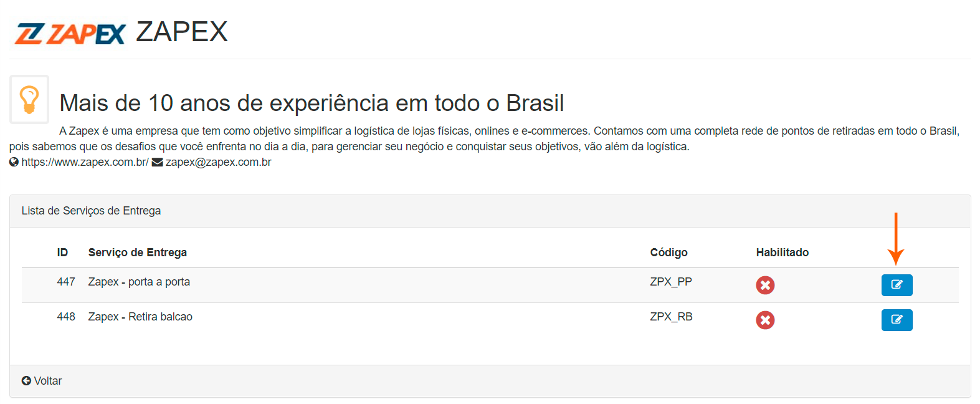Click the globe icon beside website URL

14,162
